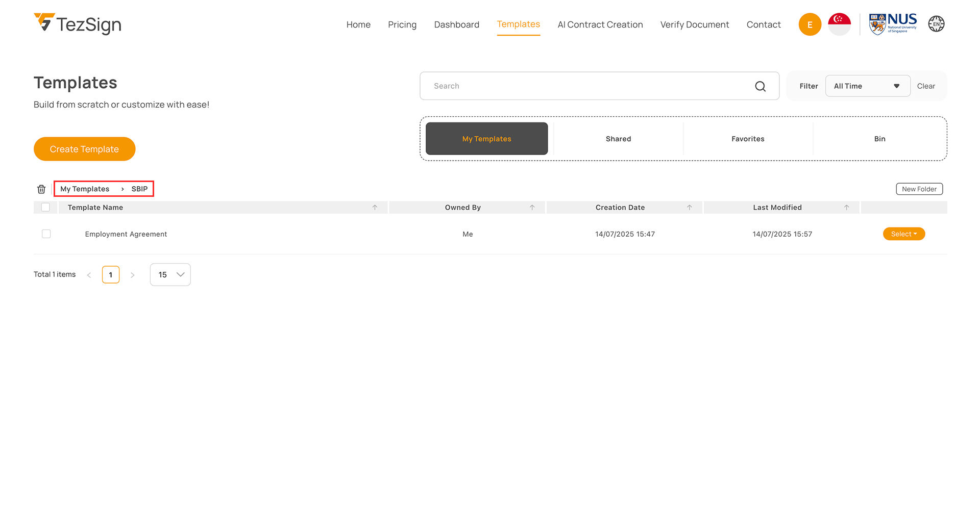The height and width of the screenshot is (510, 980).
Task: Sort by Creation Date arrow
Action: pos(689,208)
